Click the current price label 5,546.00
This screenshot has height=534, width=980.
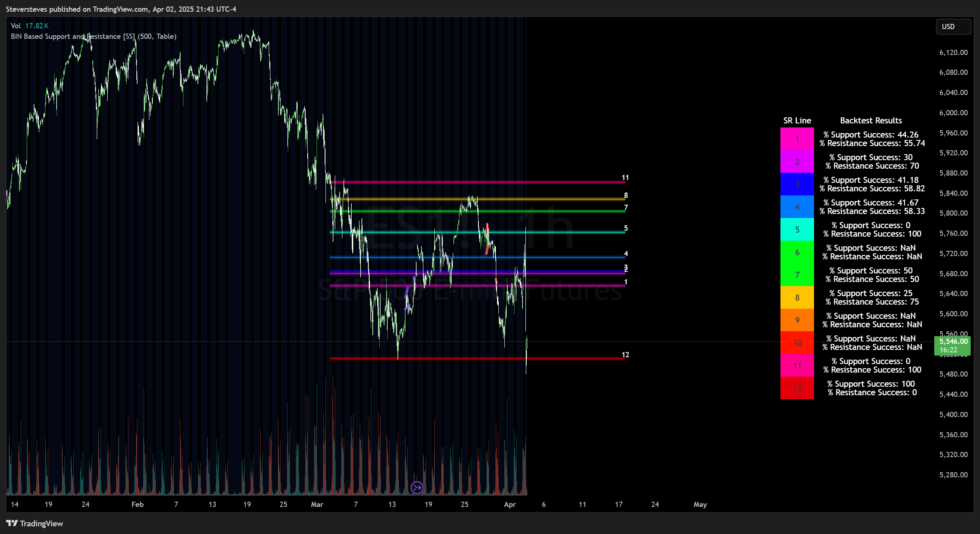(x=953, y=341)
